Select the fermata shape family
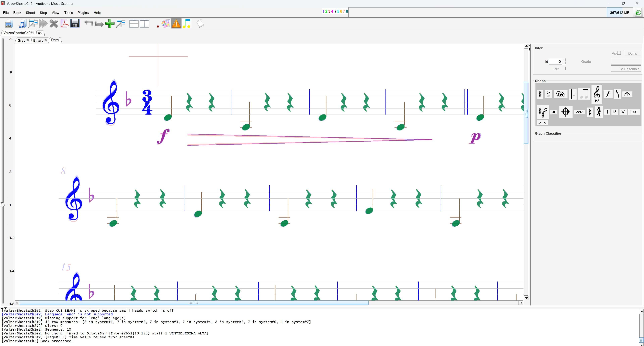This screenshot has width=644, height=346. (x=627, y=94)
